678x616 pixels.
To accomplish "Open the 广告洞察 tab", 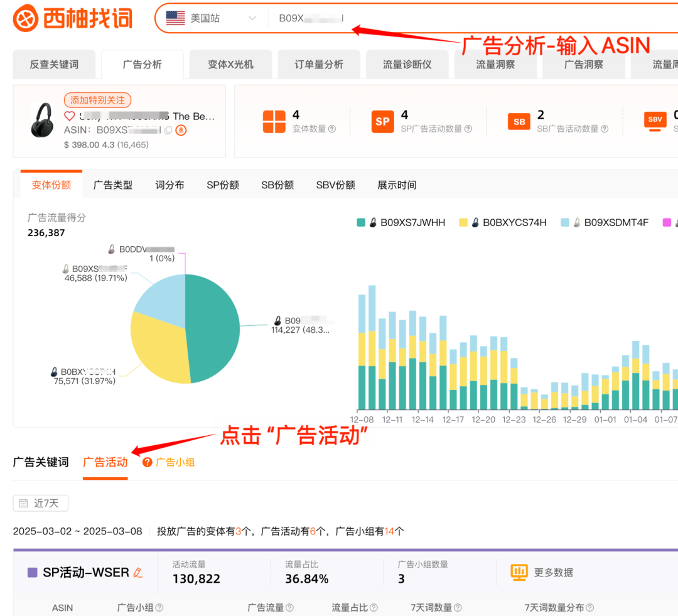I will pos(583,65).
